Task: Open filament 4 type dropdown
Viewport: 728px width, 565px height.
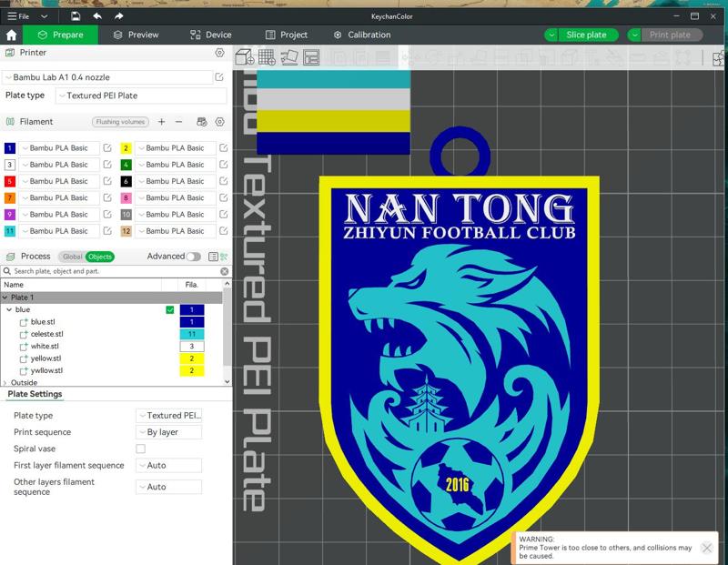Action: point(175,165)
